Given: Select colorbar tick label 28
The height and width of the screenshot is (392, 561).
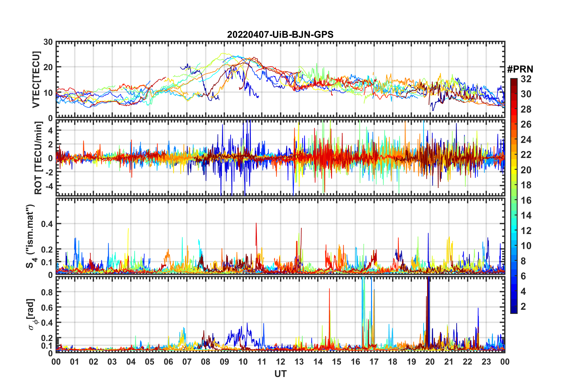Looking at the screenshot, I should click(526, 109).
